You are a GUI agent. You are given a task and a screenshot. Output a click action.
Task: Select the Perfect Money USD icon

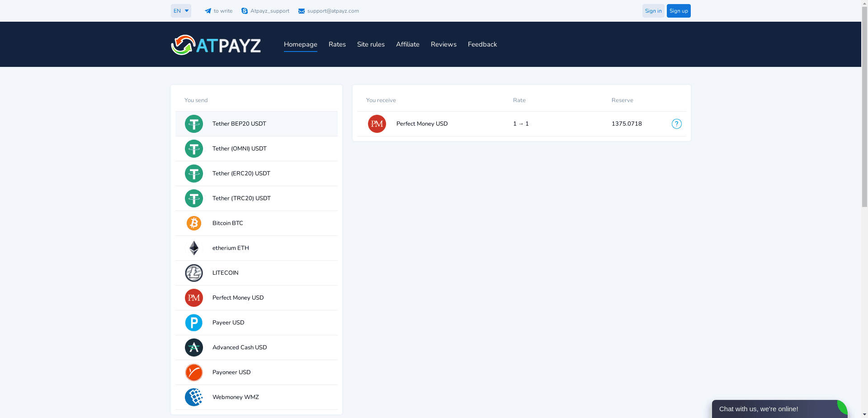(193, 297)
